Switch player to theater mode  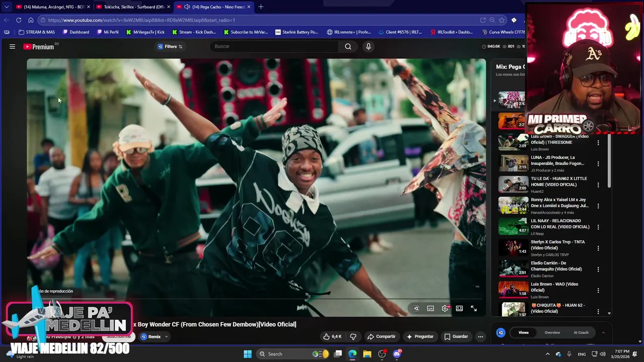point(459,308)
